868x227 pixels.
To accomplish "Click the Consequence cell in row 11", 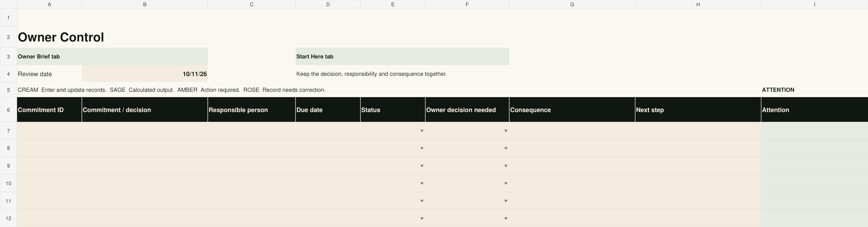I will point(572,201).
